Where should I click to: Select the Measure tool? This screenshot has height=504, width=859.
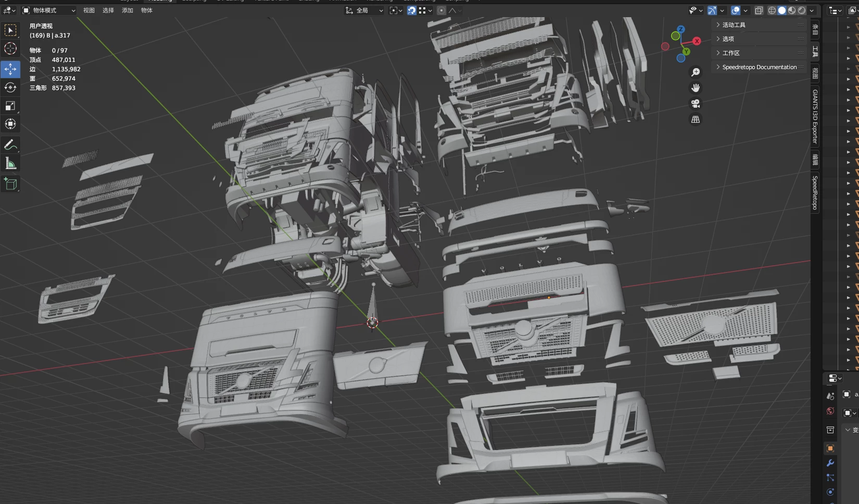[x=10, y=163]
